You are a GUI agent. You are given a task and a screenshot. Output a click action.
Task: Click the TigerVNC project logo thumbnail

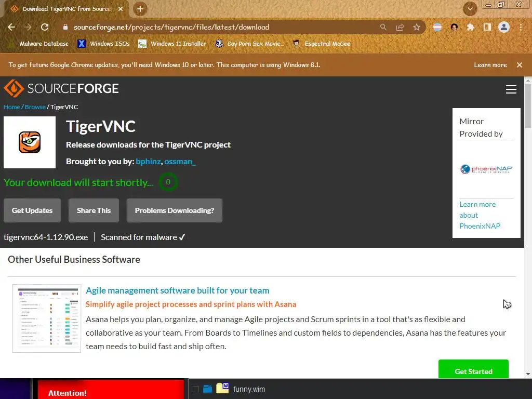[x=30, y=142]
